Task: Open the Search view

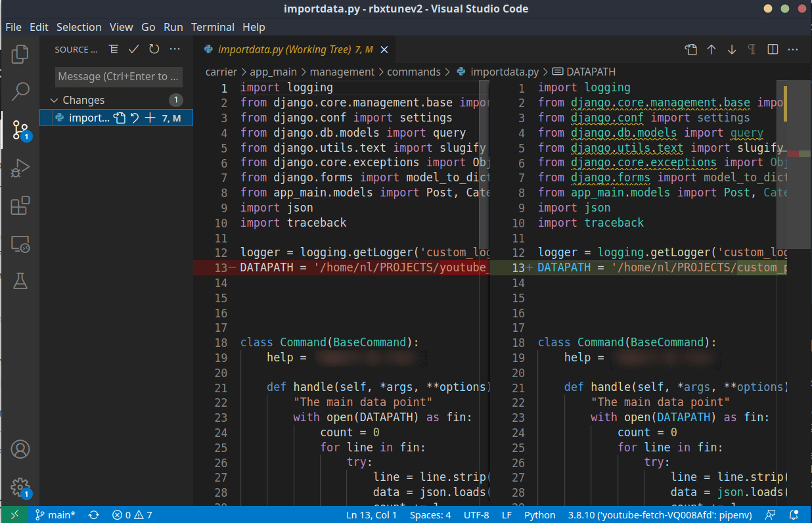Action: 20,91
